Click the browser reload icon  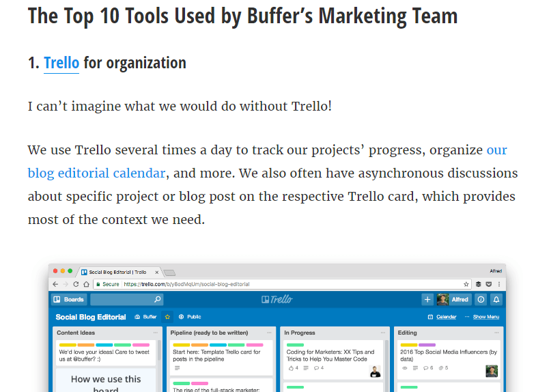click(x=76, y=284)
